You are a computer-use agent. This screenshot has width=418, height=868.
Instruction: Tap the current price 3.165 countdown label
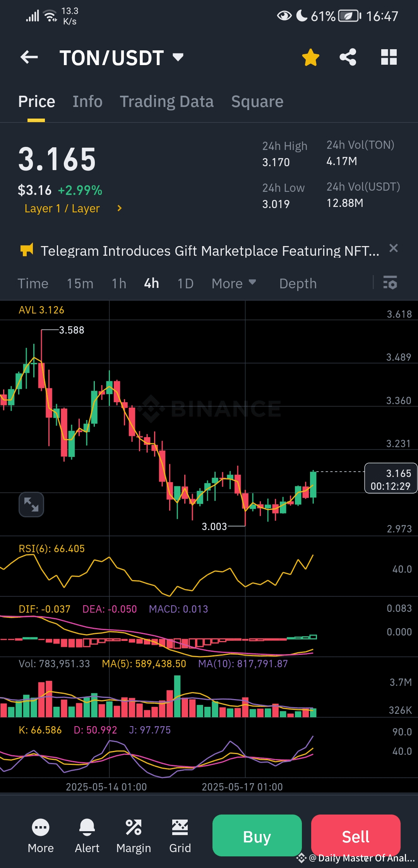tap(391, 478)
